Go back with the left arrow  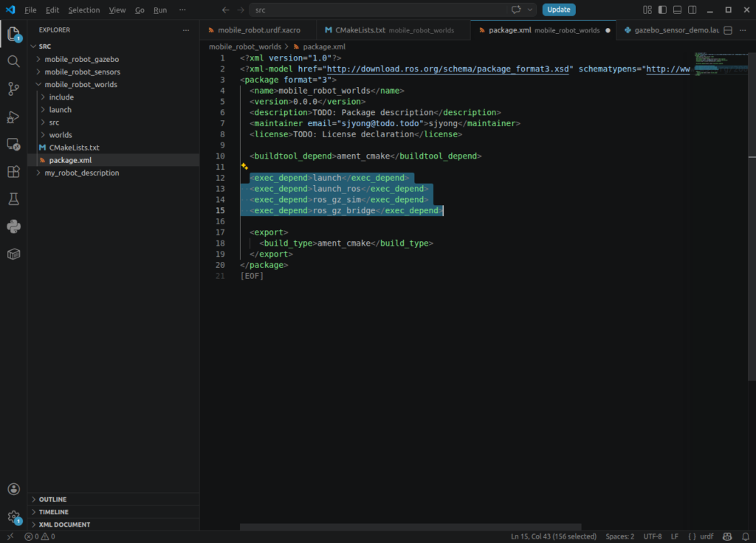(x=226, y=10)
